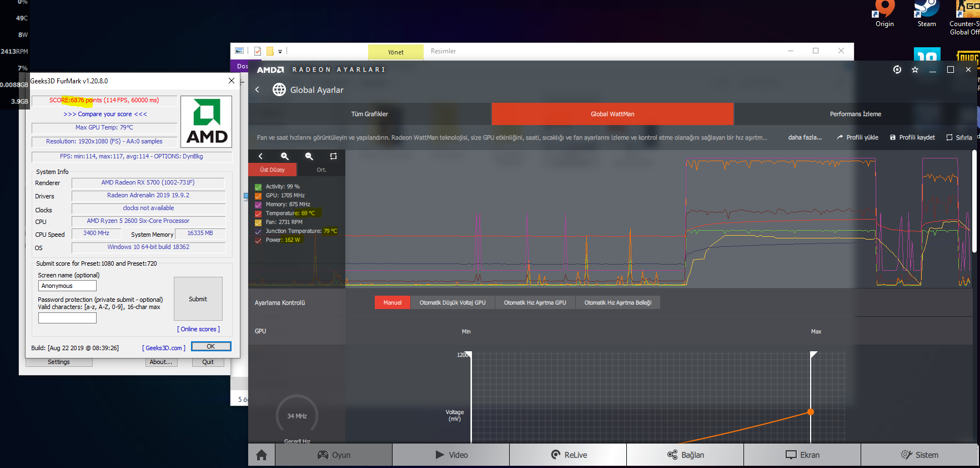The width and height of the screenshot is (980, 468).
Task: Open the Oyun gaming section
Action: click(334, 455)
